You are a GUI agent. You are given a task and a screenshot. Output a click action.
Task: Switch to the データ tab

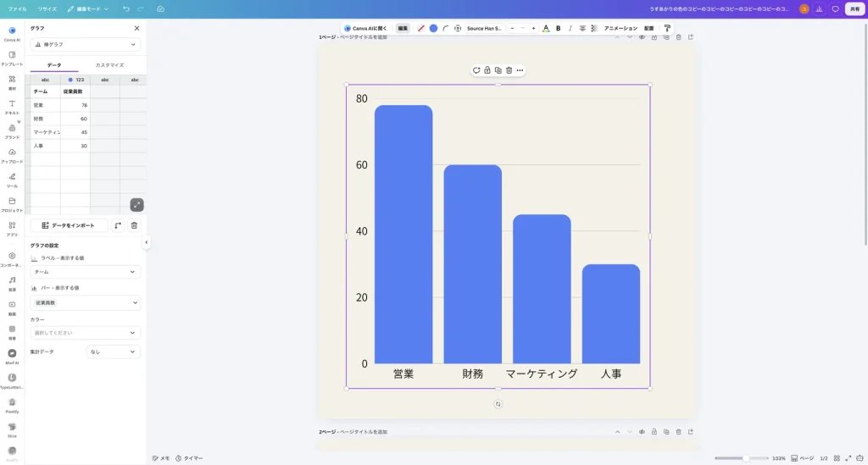click(x=54, y=65)
